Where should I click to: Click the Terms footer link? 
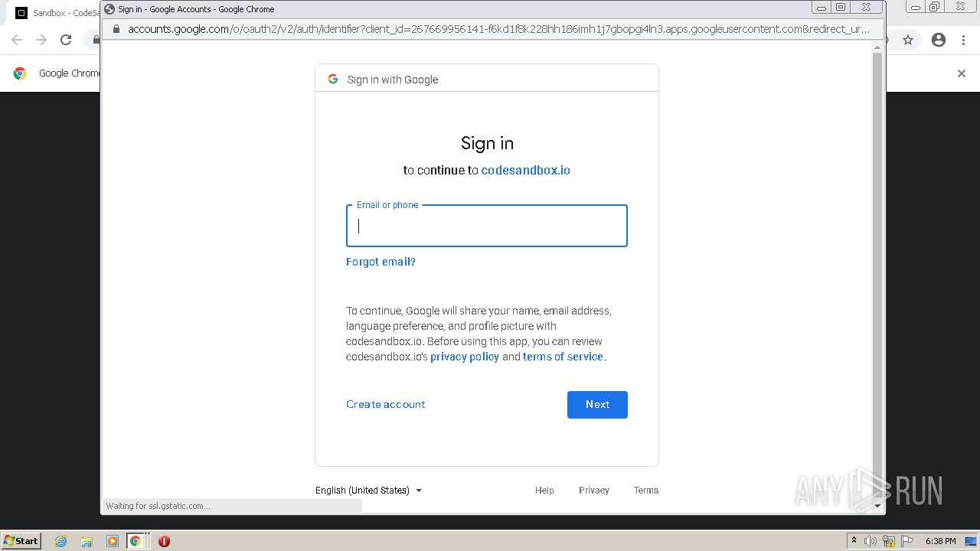coord(646,491)
